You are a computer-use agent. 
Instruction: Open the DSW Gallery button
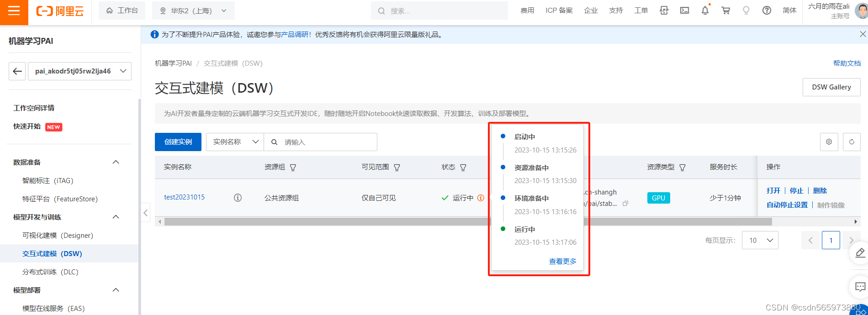click(831, 87)
